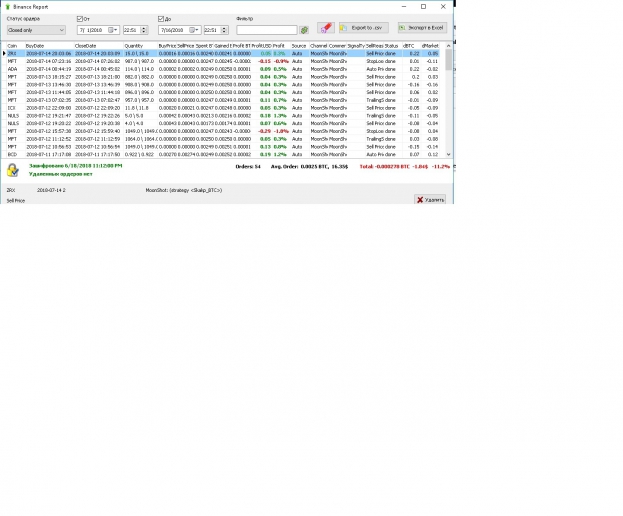Click the vertical scrollbar thumb

coord(448,60)
